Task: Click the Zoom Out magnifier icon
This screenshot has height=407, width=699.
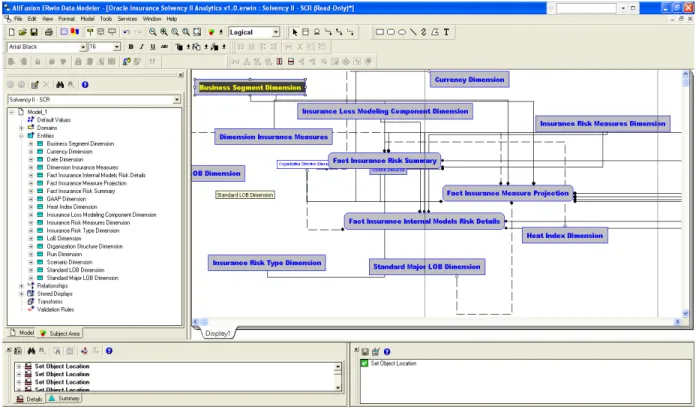Action: coord(152,32)
